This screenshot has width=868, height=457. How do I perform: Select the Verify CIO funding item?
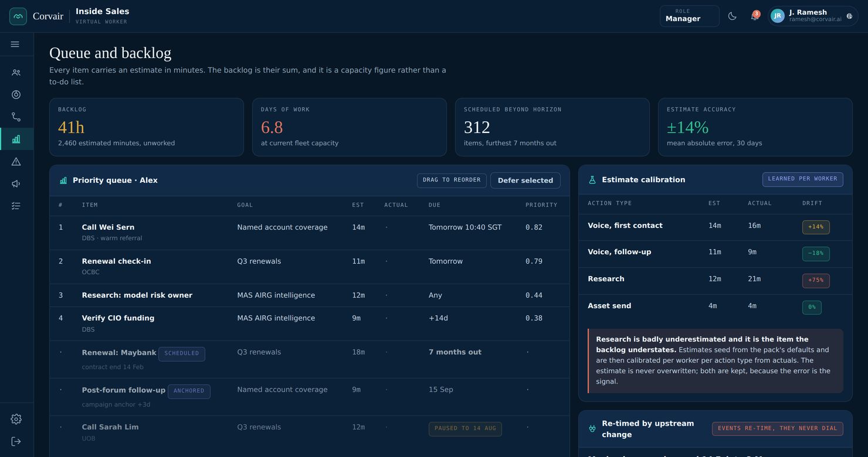(x=310, y=323)
